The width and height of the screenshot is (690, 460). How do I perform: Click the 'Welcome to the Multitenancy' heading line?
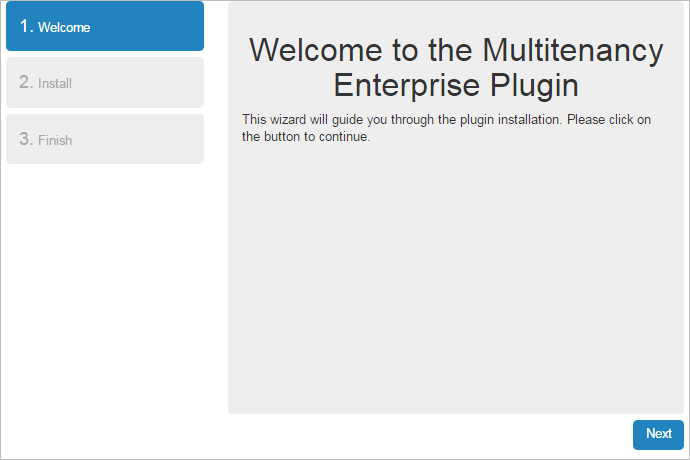pos(455,51)
